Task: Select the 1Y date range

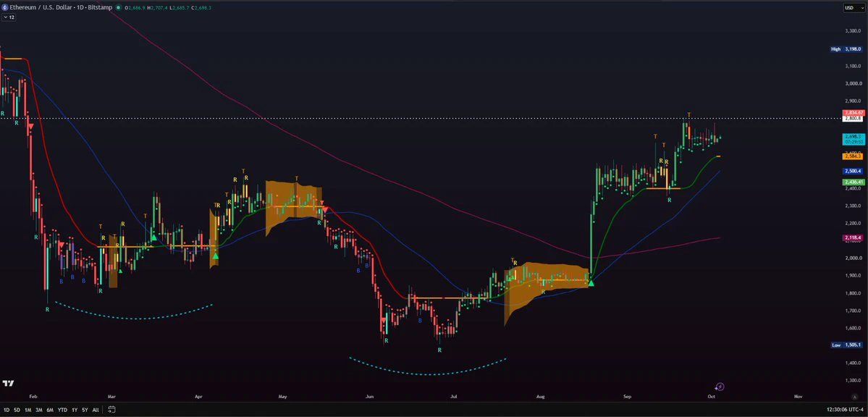Action: 75,410
